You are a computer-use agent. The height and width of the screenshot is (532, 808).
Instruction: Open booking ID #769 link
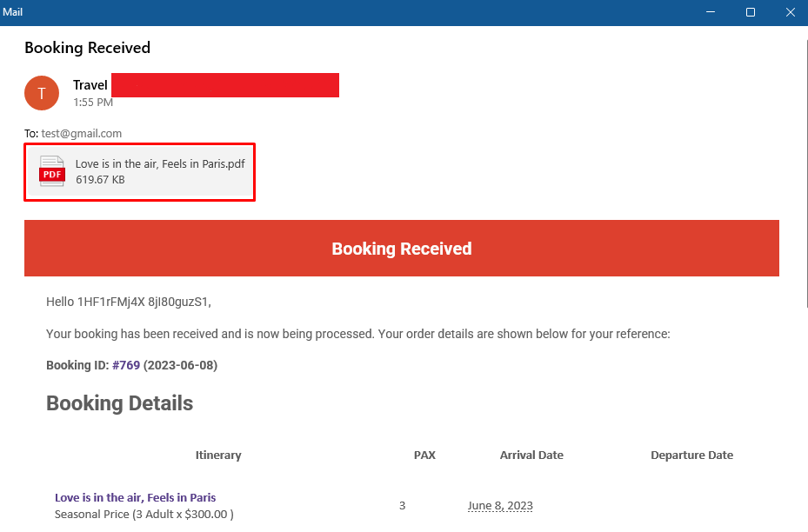[x=126, y=365]
